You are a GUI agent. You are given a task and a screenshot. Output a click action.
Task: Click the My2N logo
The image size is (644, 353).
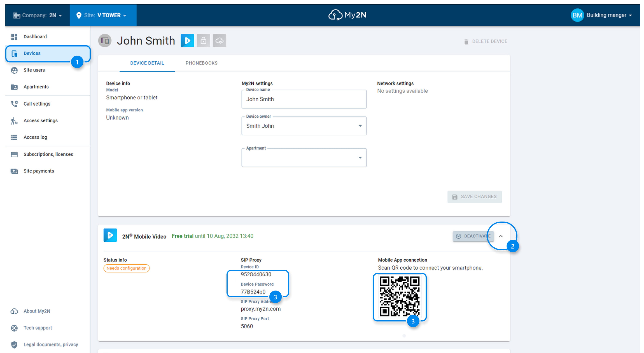click(x=347, y=15)
